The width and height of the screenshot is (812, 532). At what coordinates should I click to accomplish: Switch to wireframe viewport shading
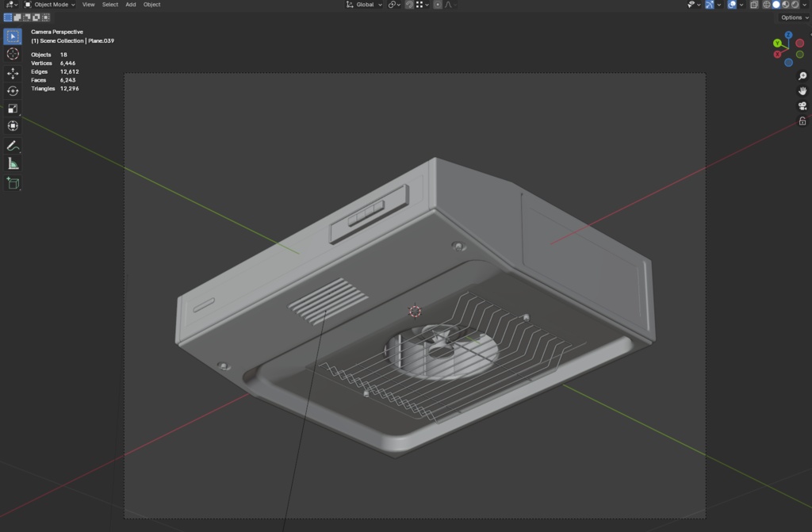[767, 5]
